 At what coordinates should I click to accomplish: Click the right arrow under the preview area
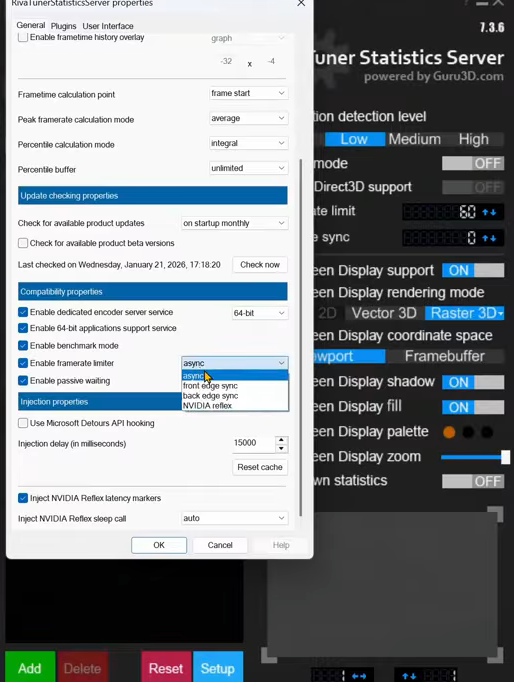click(363, 676)
